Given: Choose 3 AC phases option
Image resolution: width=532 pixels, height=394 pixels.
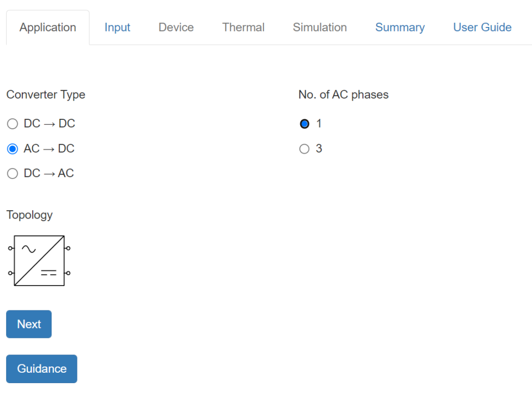Looking at the screenshot, I should pyautogui.click(x=304, y=149).
